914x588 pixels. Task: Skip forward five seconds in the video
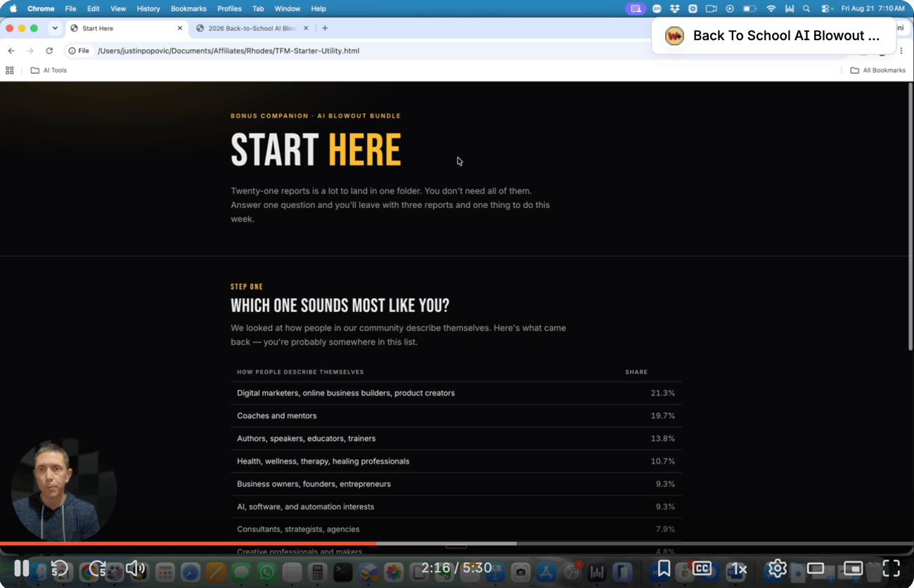coord(97,568)
